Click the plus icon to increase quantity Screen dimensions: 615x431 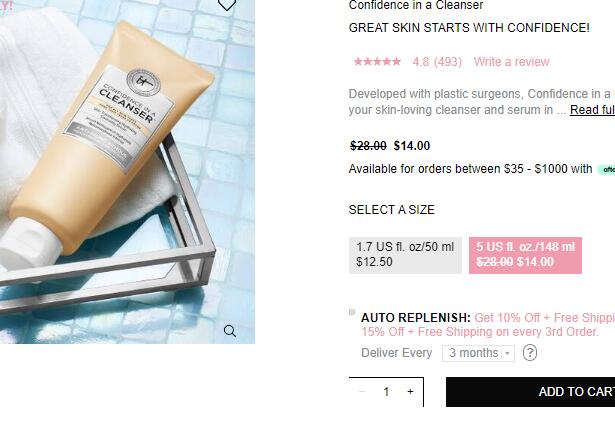click(x=410, y=391)
